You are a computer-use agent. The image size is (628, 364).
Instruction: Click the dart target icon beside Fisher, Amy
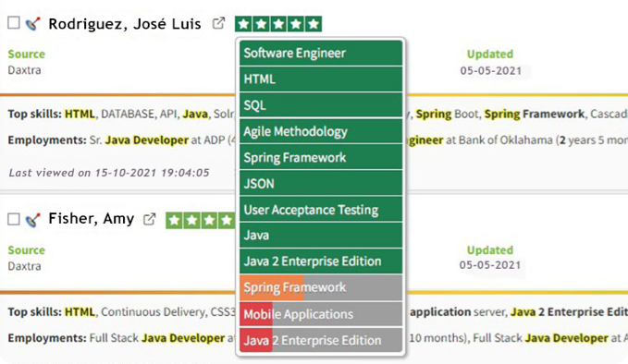point(33,220)
